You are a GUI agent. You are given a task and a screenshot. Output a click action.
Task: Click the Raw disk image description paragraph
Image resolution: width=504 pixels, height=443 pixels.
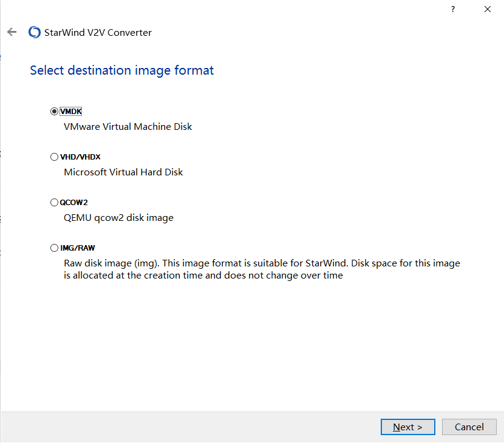pos(262,269)
